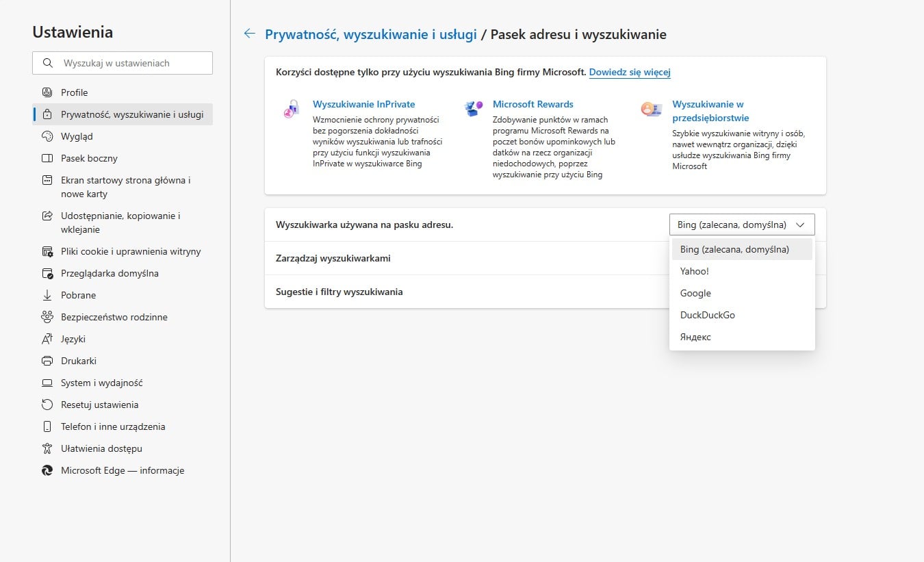Click the Profile icon in sidebar
The image size is (924, 562).
tap(47, 92)
